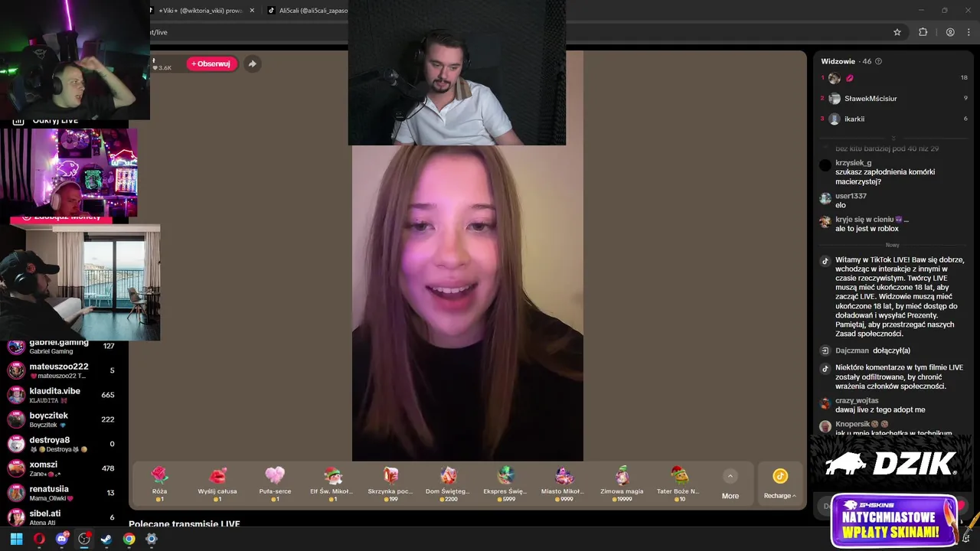
Task: Open settings gear app in taskbar
Action: [152, 539]
